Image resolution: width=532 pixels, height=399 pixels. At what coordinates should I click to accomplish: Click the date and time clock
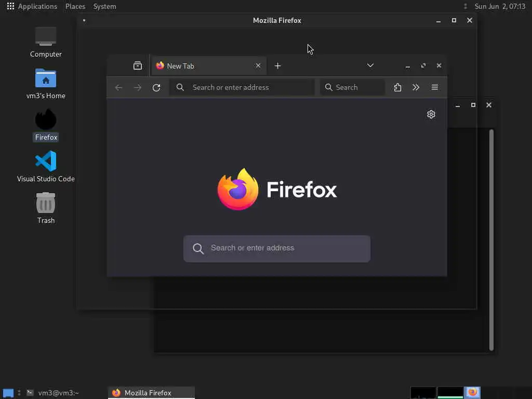500,6
